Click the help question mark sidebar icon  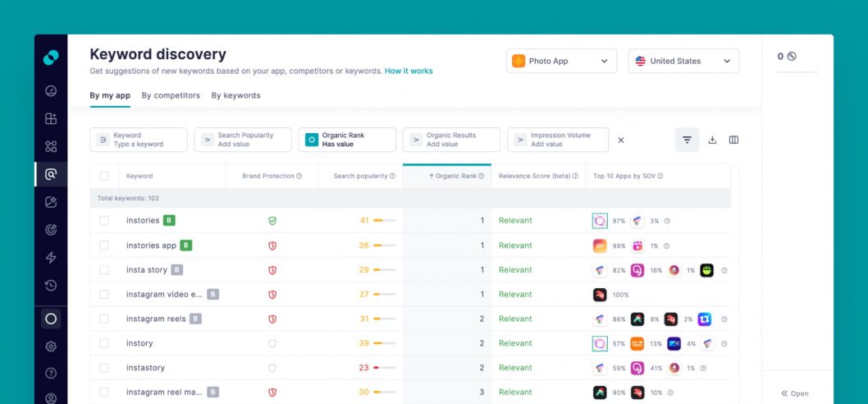pos(51,373)
